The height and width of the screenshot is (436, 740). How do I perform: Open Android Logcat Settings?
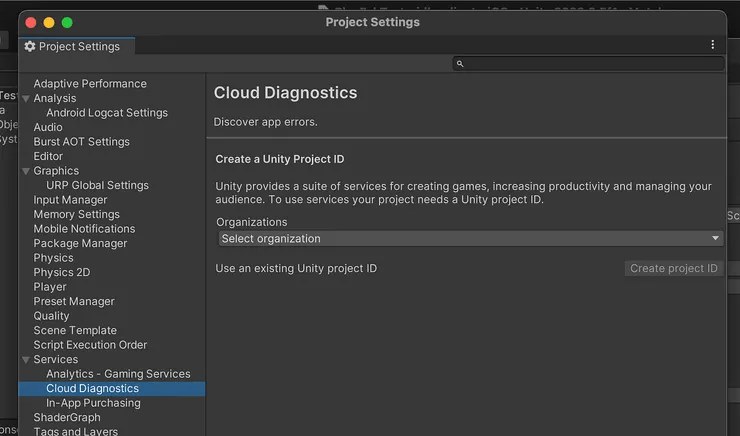pos(107,113)
